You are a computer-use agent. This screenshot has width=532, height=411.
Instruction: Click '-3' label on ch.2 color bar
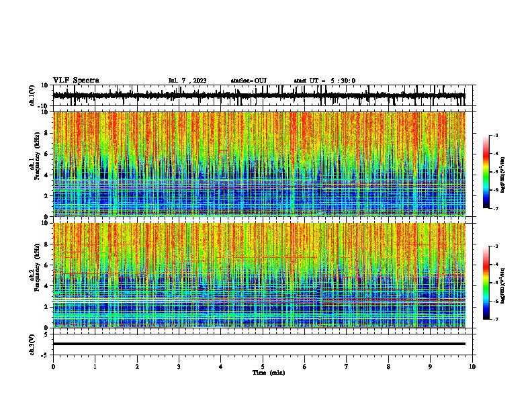pyautogui.click(x=496, y=246)
